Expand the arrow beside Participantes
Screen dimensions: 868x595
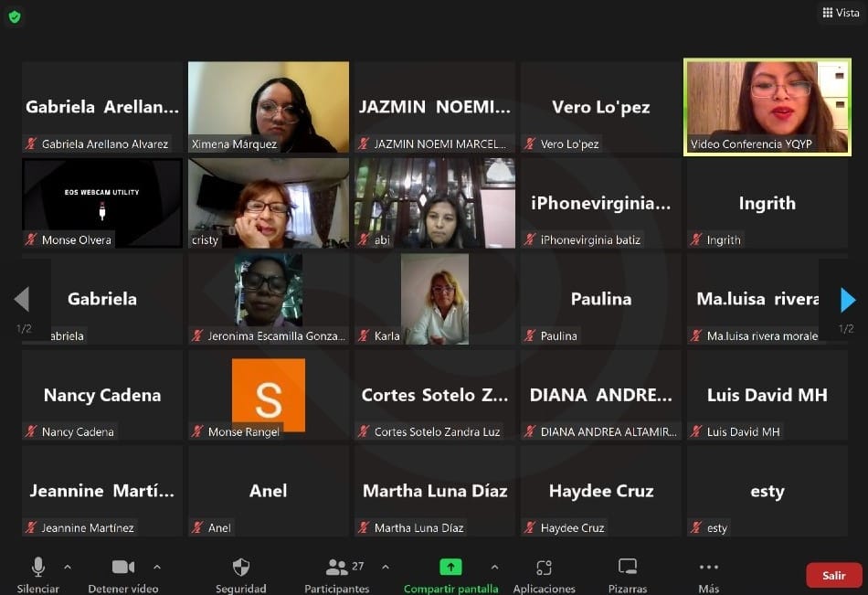385,567
